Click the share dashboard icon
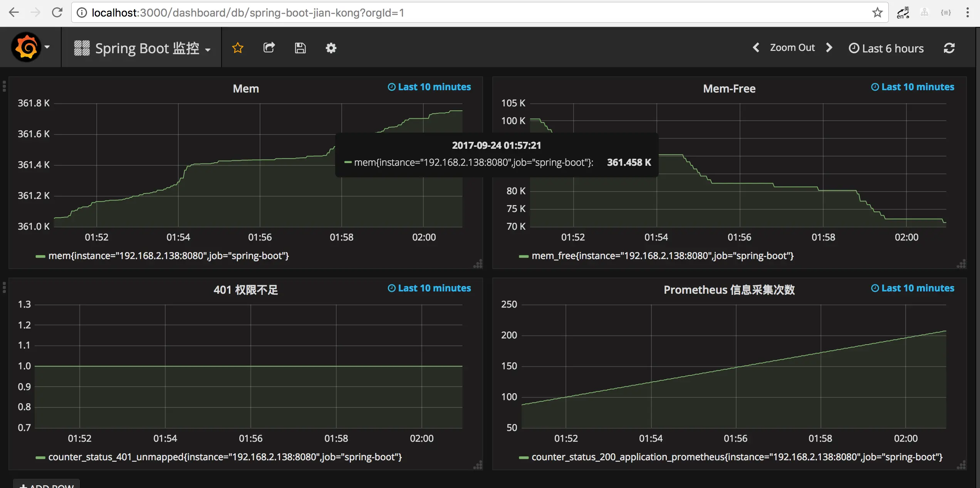 [x=269, y=48]
